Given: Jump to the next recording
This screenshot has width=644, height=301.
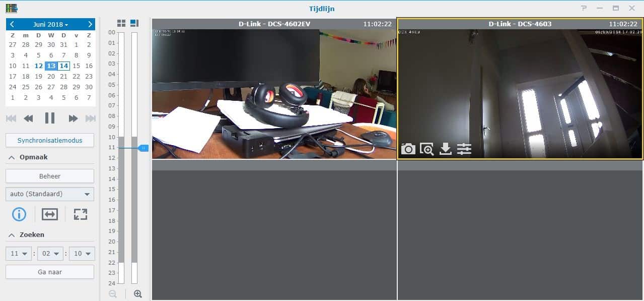Looking at the screenshot, I should [91, 118].
